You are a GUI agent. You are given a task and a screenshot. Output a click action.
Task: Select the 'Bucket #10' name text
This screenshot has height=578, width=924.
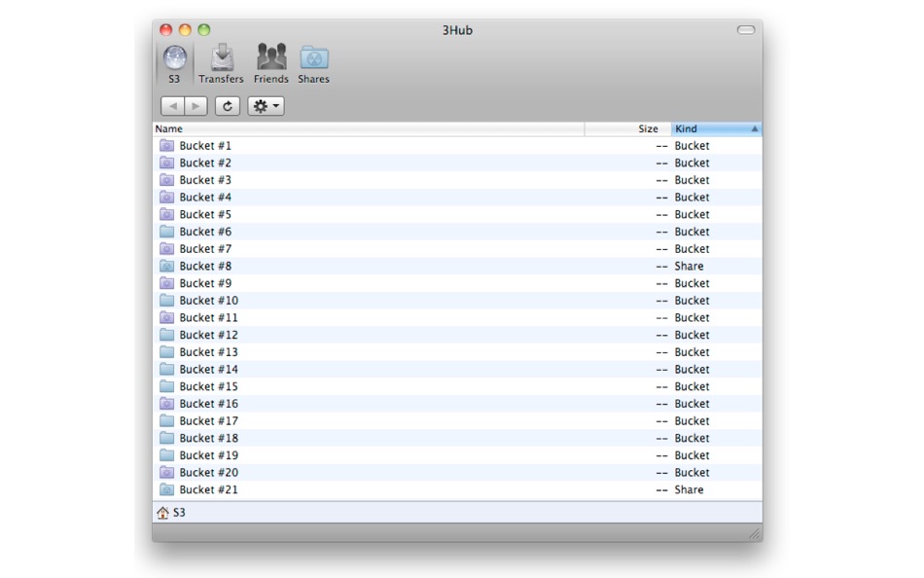click(208, 300)
